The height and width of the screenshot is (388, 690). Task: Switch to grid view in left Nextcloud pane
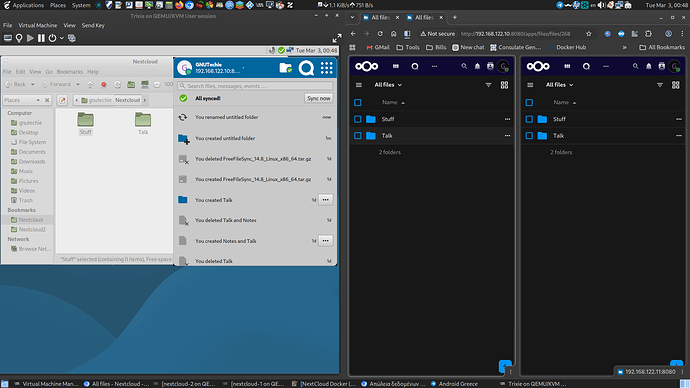(504, 85)
